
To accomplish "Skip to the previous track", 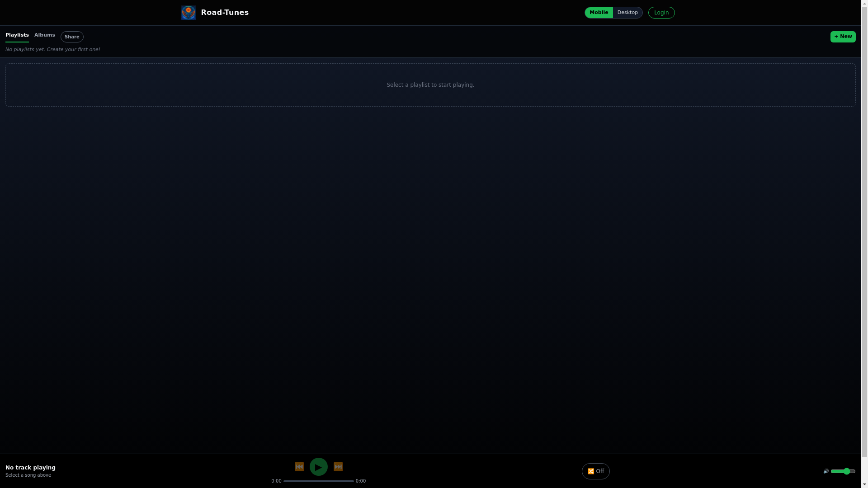I will click(x=299, y=467).
